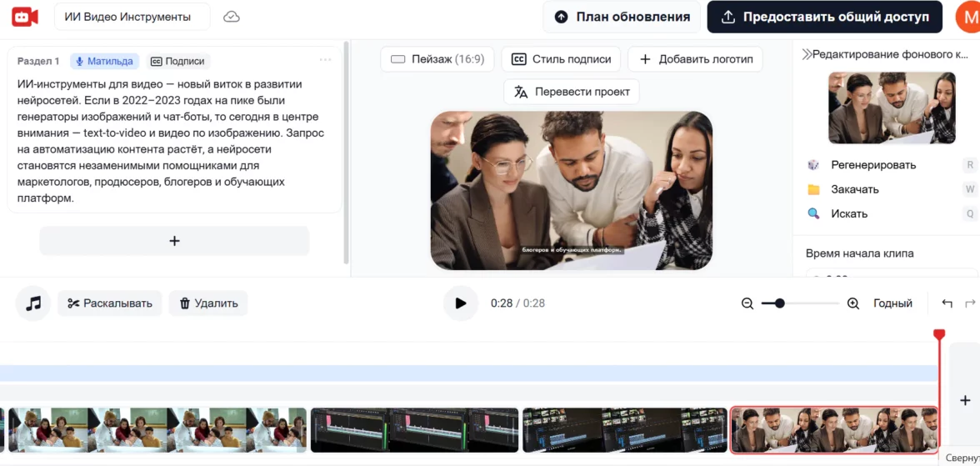Click the Перевести проект button
The width and height of the screenshot is (980, 466).
572,92
